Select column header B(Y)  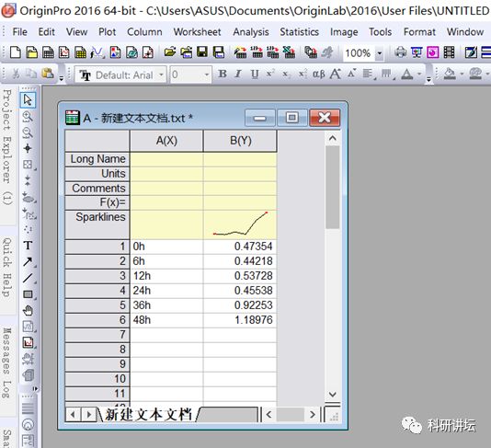[x=240, y=141]
